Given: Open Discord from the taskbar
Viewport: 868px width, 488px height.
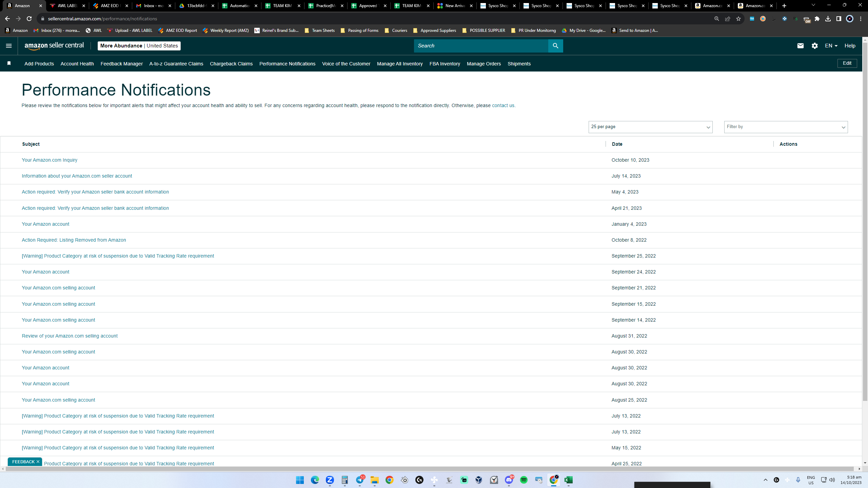Looking at the screenshot, I should coord(509,480).
